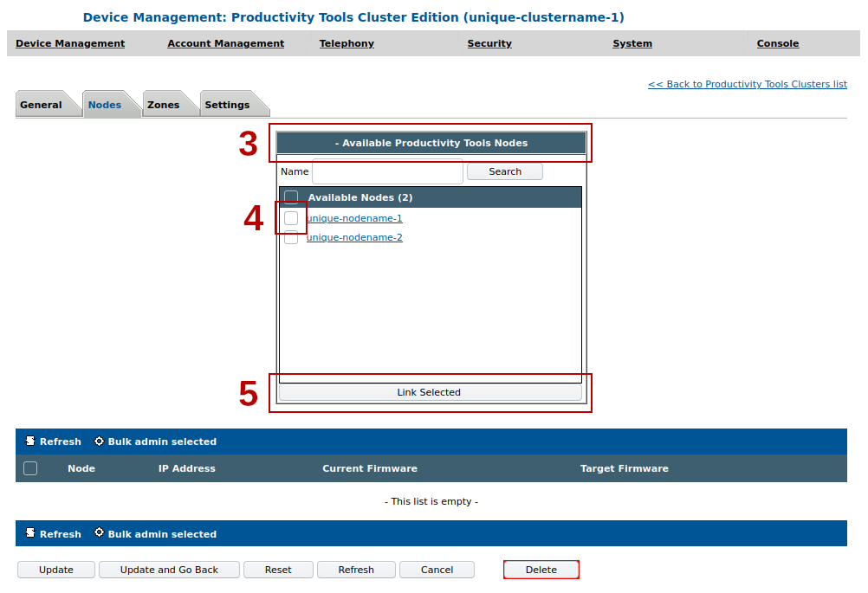Click the Link Selected button
This screenshot has width=868, height=593.
click(x=431, y=392)
